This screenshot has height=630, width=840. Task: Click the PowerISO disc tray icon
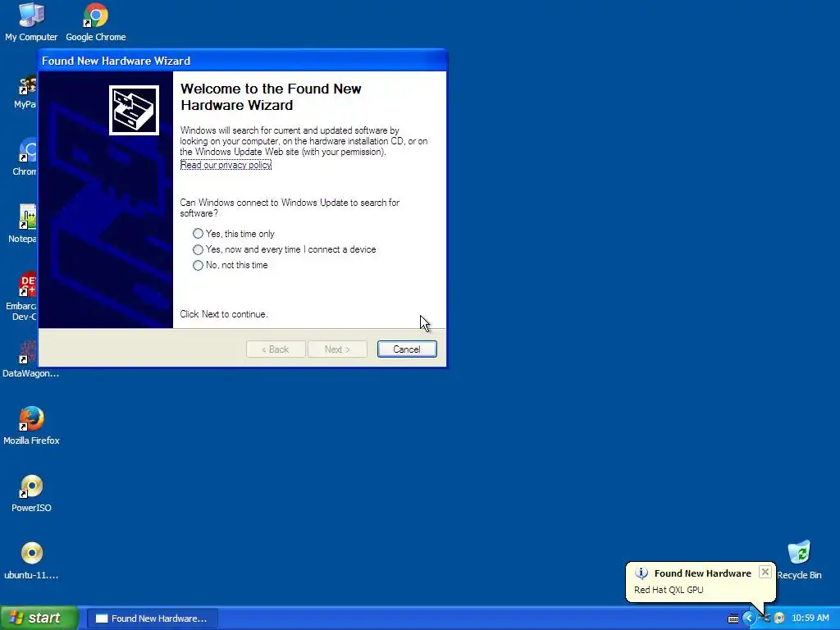tap(779, 619)
